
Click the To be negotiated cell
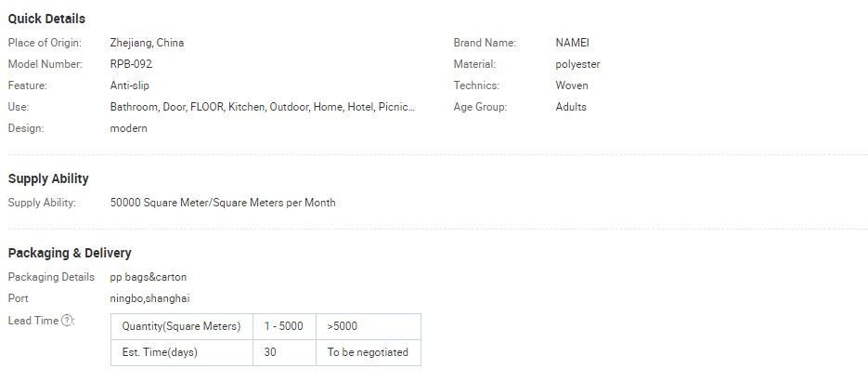(368, 352)
